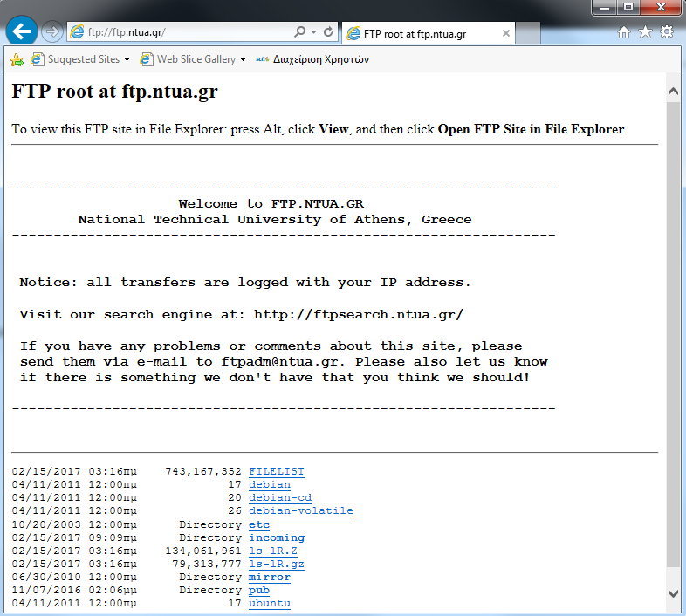
Task: Click the file size 743,167,352
Action: [x=203, y=472]
